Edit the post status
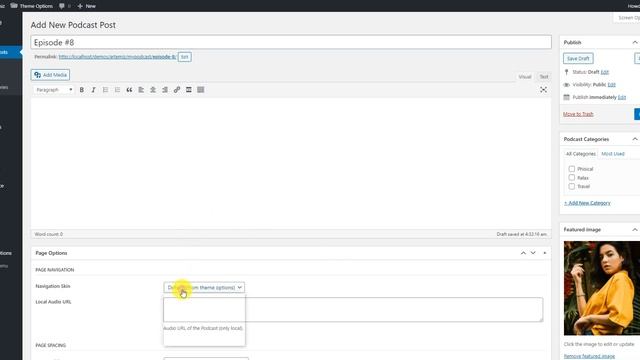640x360 pixels. coord(604,72)
